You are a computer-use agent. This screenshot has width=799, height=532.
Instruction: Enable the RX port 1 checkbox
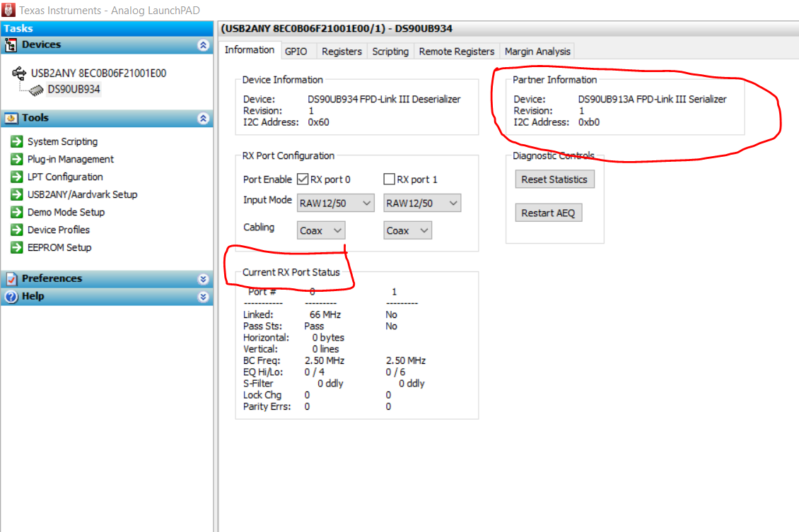pyautogui.click(x=390, y=179)
